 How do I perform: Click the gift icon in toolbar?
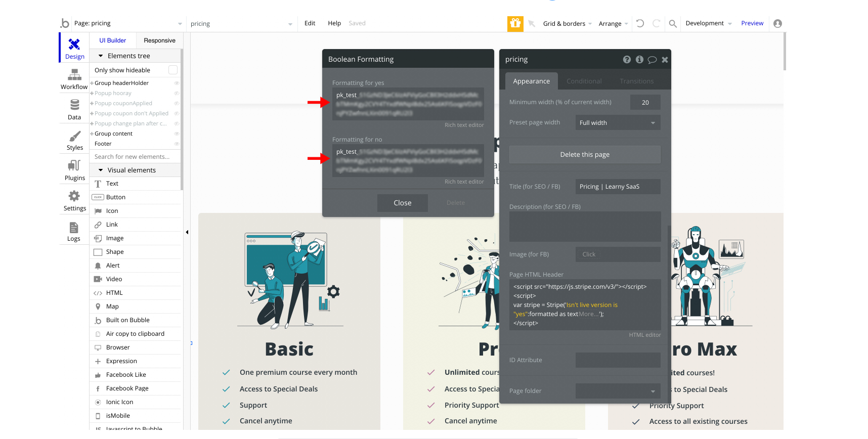[x=515, y=23]
